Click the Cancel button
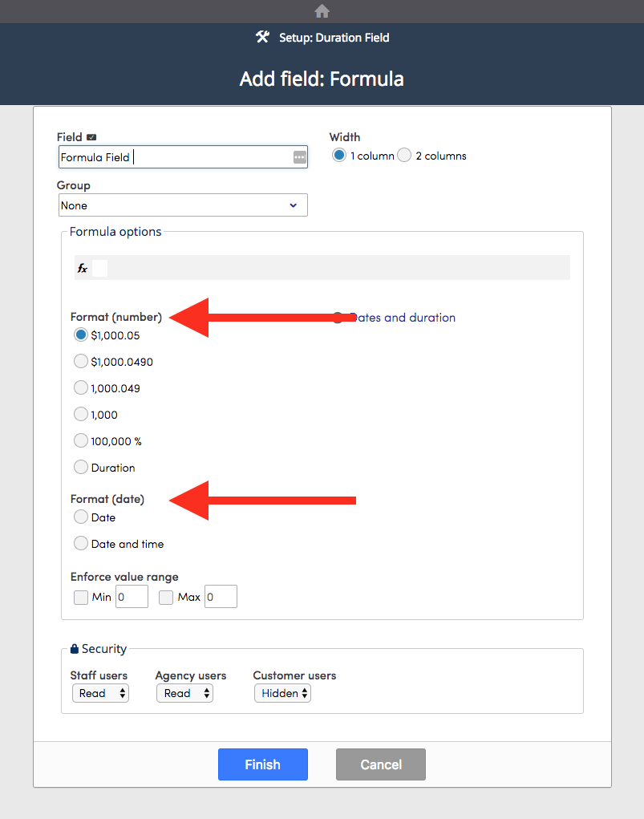This screenshot has width=644, height=819. point(380,764)
